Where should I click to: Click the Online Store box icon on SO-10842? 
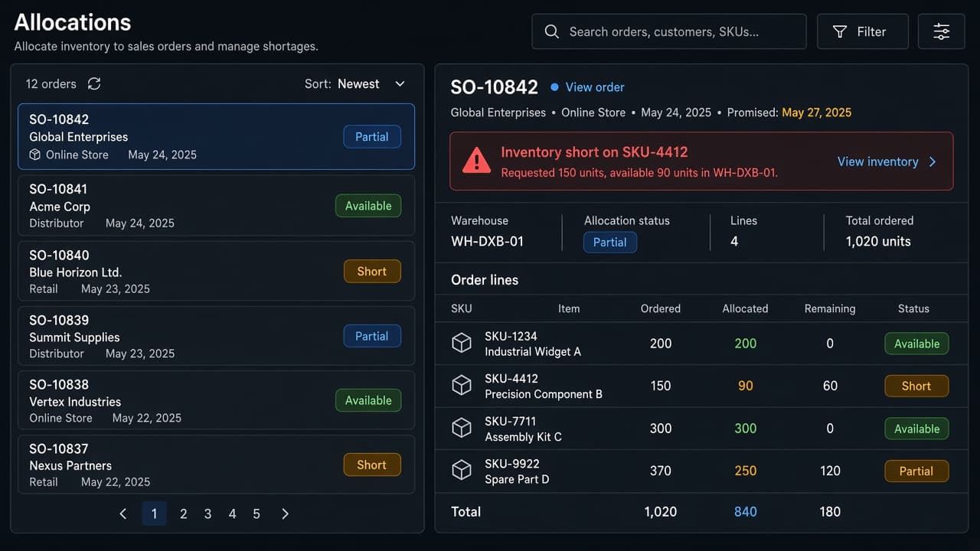(x=34, y=155)
